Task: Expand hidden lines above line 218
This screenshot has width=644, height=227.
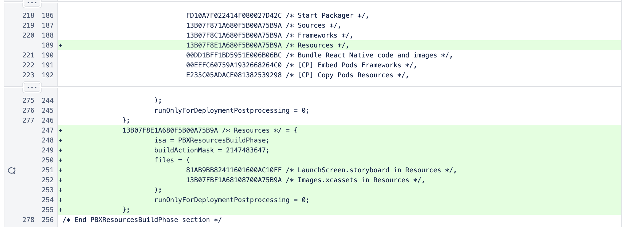Action: [x=32, y=3]
